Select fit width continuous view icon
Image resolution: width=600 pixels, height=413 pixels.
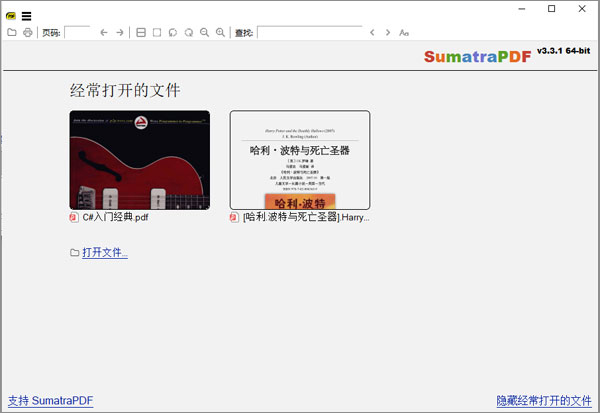point(141,33)
